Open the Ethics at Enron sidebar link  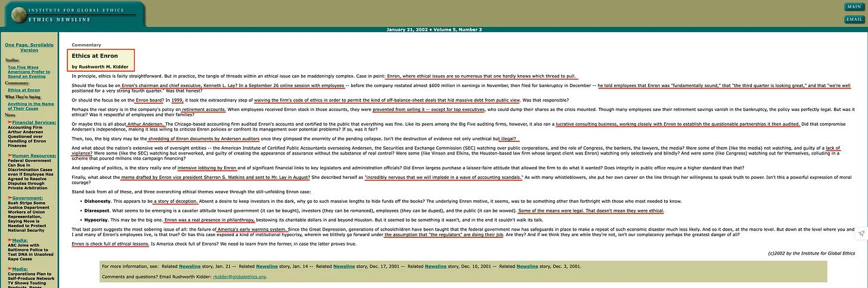click(23, 89)
